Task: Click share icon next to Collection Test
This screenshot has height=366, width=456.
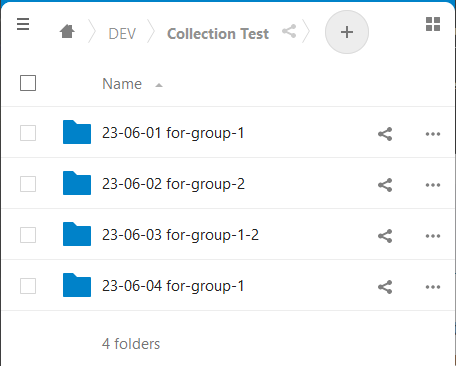Action: tap(289, 31)
